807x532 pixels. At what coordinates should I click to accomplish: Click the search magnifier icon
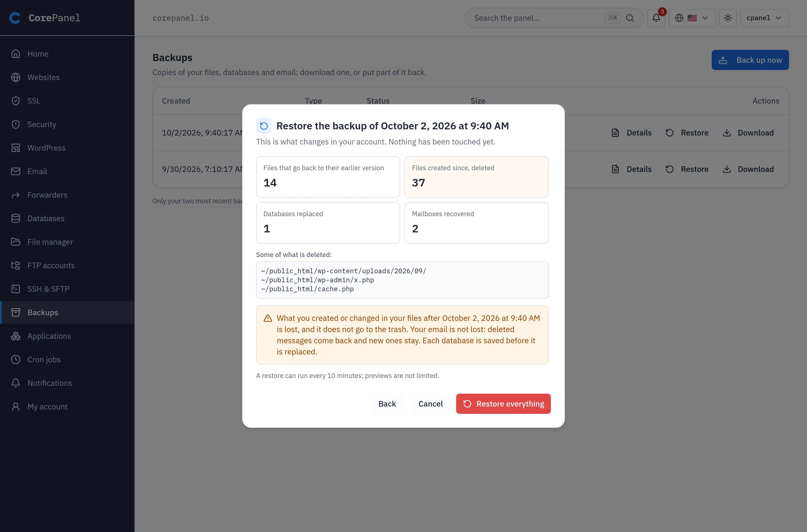coord(630,18)
